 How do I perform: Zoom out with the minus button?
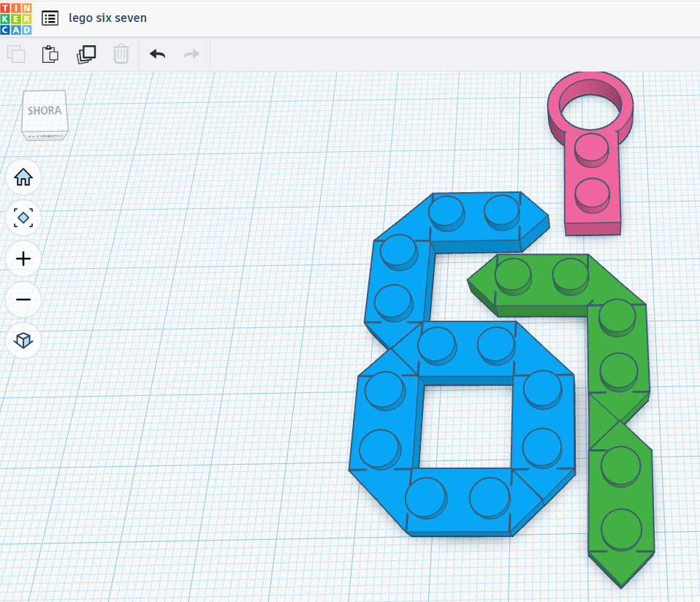click(x=23, y=300)
